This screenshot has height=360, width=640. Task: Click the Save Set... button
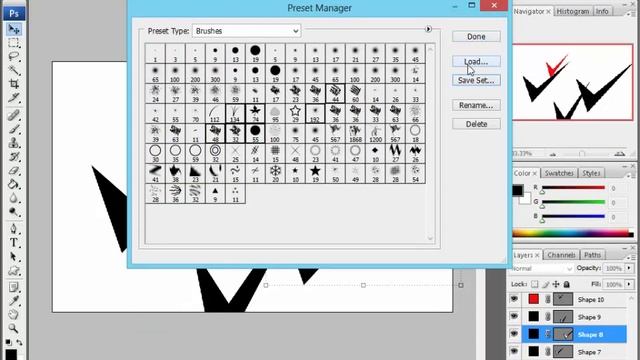[476, 80]
